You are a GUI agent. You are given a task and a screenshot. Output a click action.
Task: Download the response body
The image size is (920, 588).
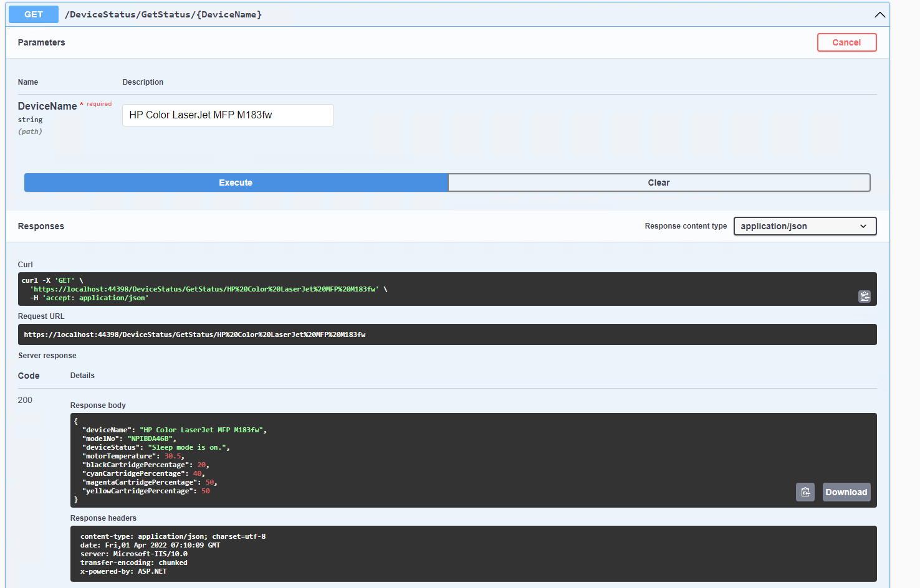point(846,492)
